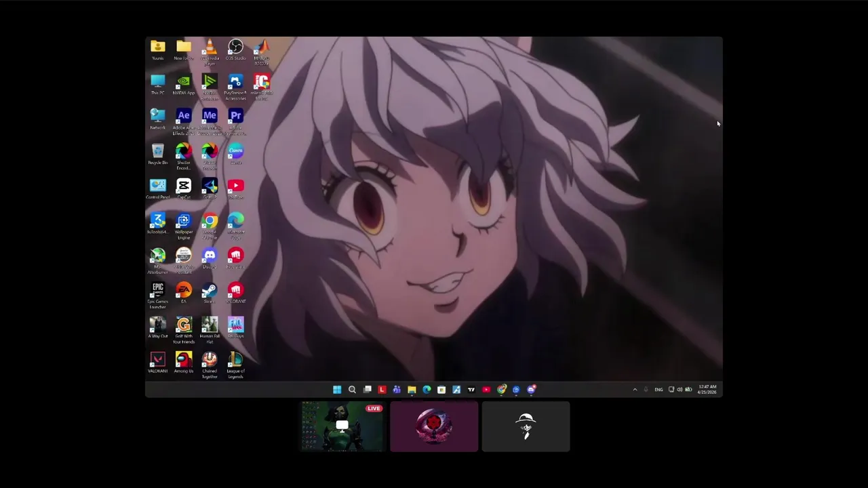Open Google Chrome from the taskbar

click(x=501, y=390)
